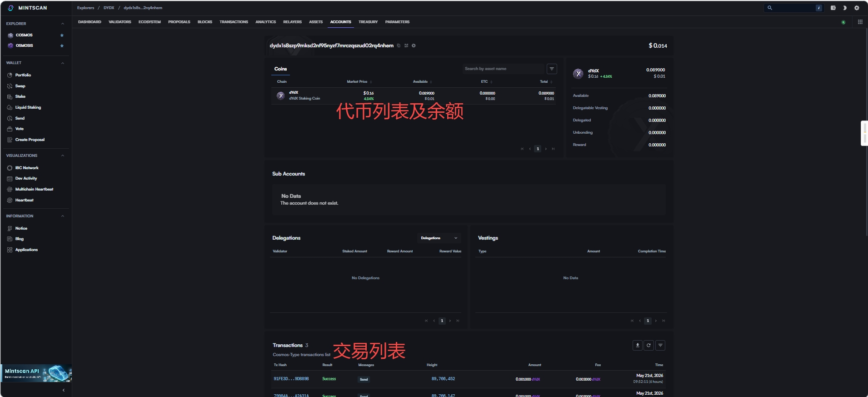Refresh the Transactions list

coord(649,346)
